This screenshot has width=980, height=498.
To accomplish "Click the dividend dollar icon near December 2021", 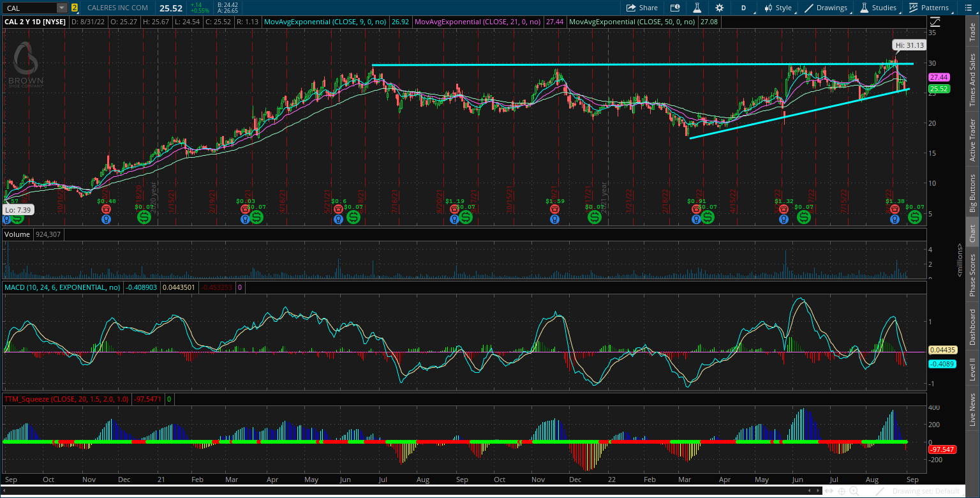I will click(594, 218).
